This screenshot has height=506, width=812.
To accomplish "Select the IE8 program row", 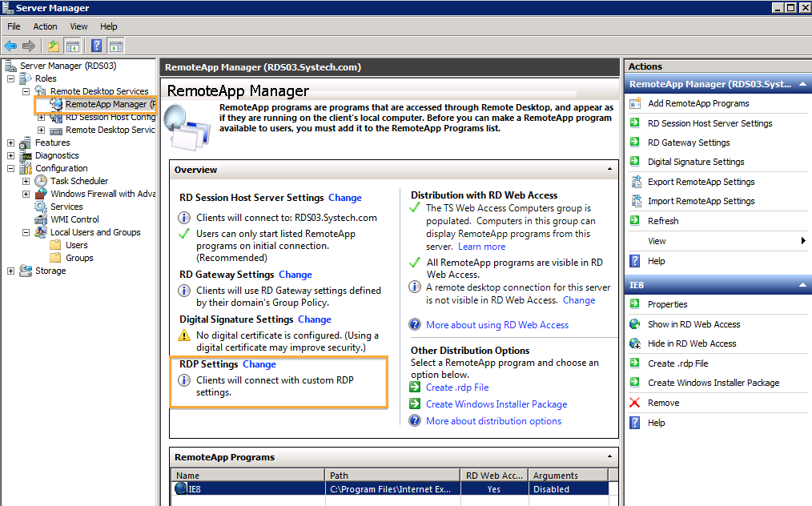I will (x=390, y=489).
